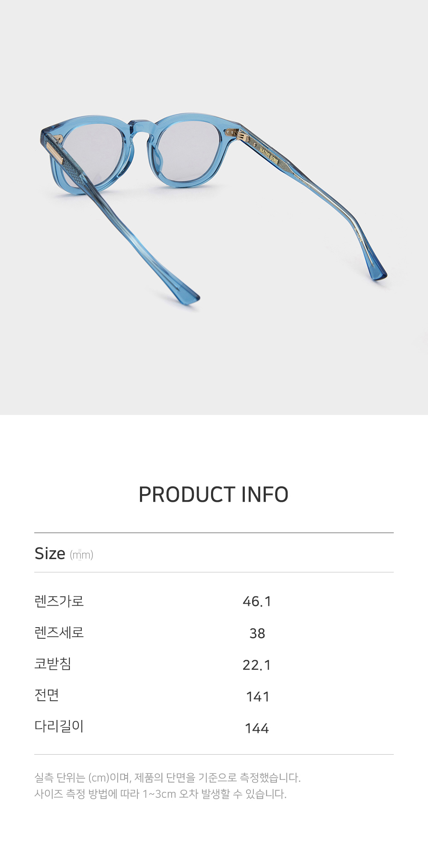428x868 pixels.
Task: Select the 코받침 row label
Action: [x=53, y=664]
